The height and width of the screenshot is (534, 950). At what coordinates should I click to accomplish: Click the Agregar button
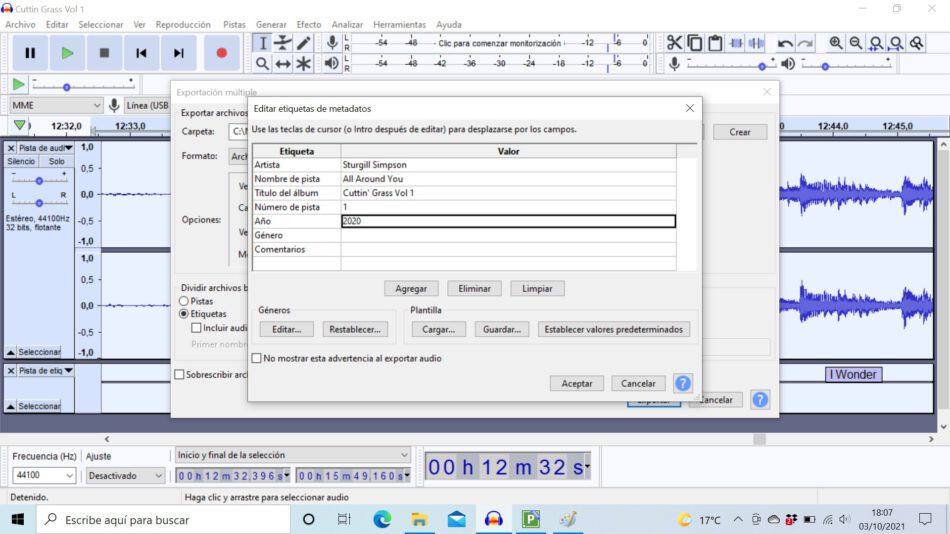click(411, 289)
